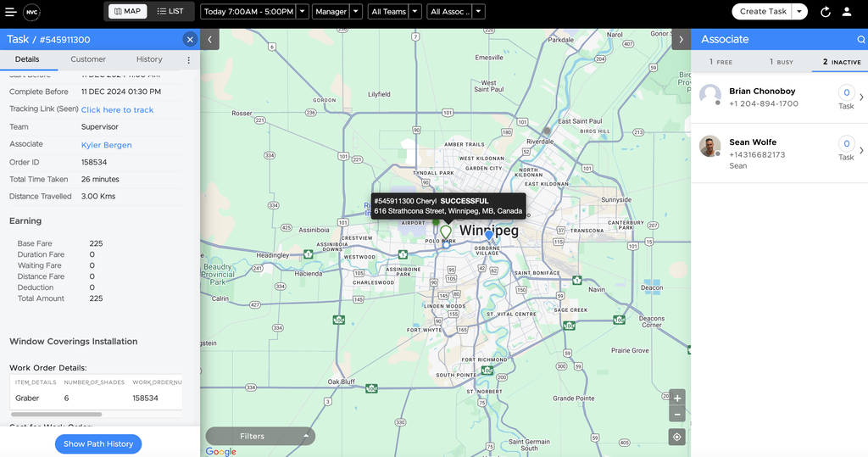Screen dimensions: 868x457
Task: Recenter map with the locate icon
Action: click(x=676, y=437)
